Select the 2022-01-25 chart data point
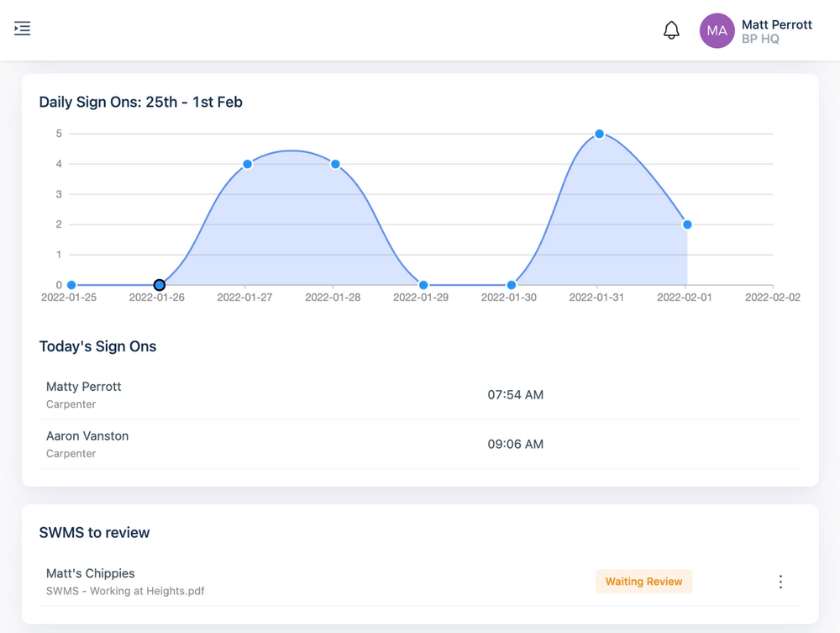840x633 pixels. (71, 285)
